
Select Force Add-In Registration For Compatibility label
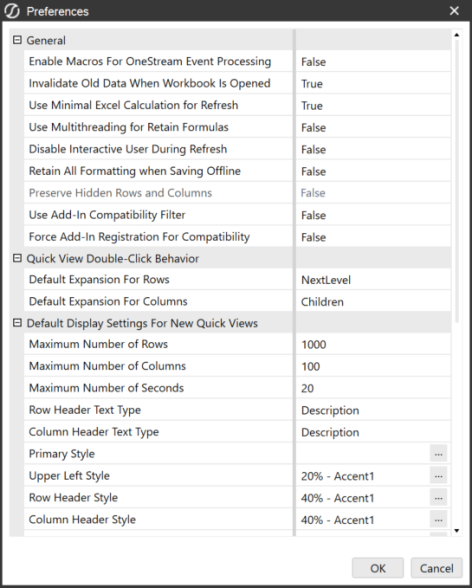click(139, 237)
